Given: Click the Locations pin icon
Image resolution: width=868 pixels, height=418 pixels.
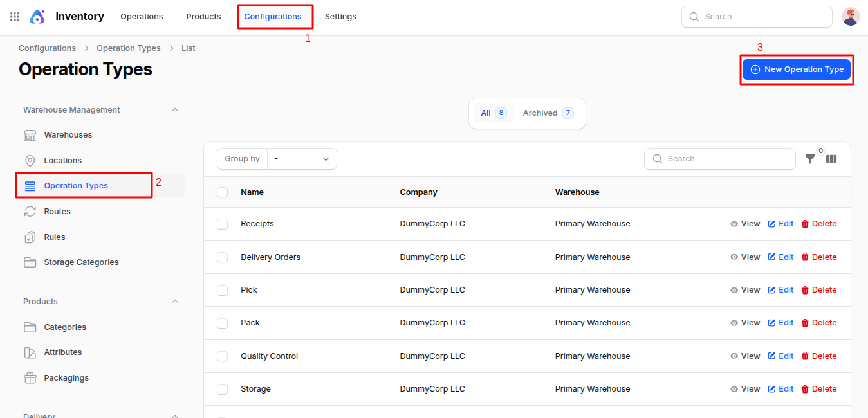Looking at the screenshot, I should pyautogui.click(x=30, y=161).
